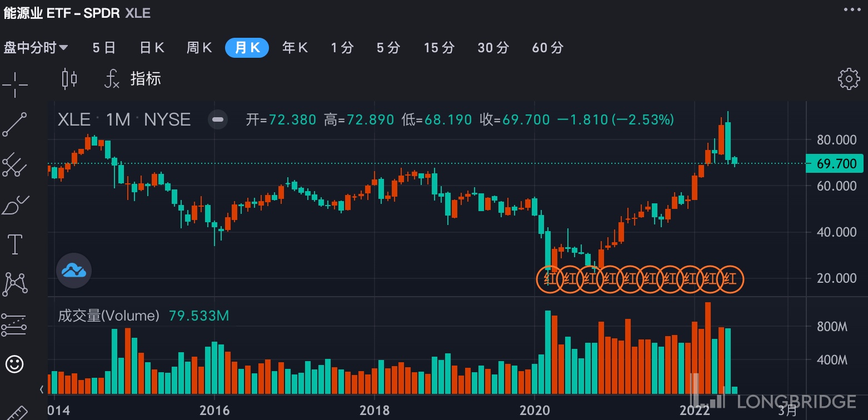This screenshot has height=420, width=868.
Task: Click the 80.000 price axis label
Action: pyautogui.click(x=836, y=140)
